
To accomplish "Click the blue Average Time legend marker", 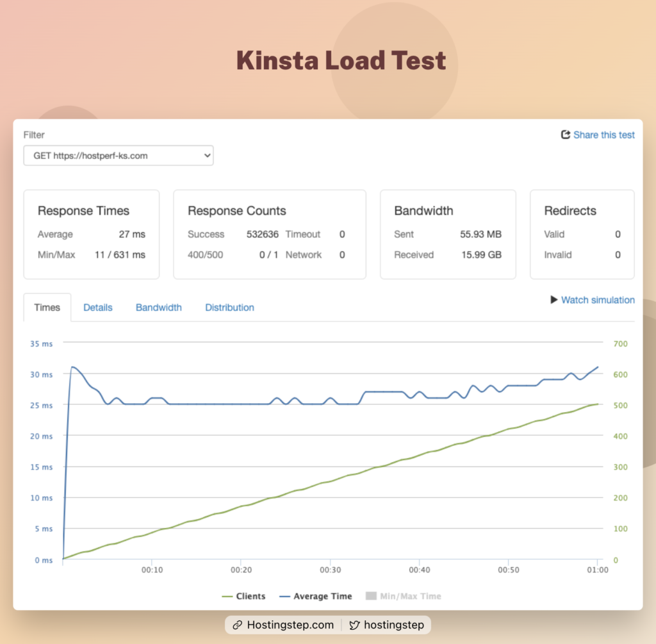I will click(x=284, y=597).
